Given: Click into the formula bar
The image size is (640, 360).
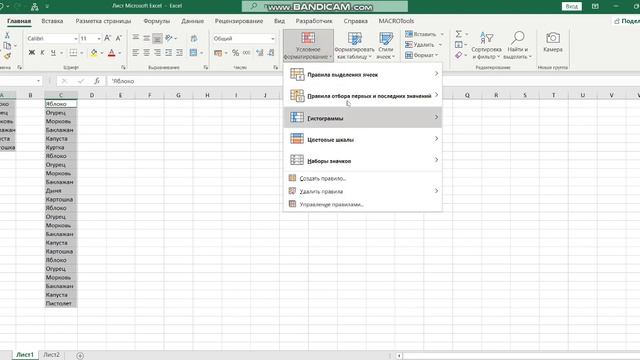Looking at the screenshot, I should coord(371,81).
